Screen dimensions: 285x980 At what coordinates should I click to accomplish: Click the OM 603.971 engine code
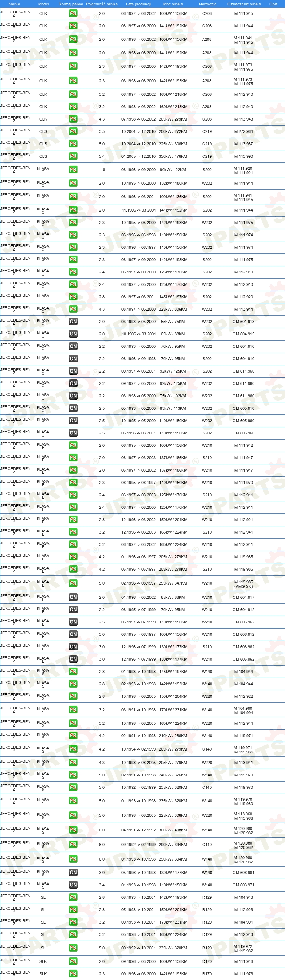click(243, 885)
